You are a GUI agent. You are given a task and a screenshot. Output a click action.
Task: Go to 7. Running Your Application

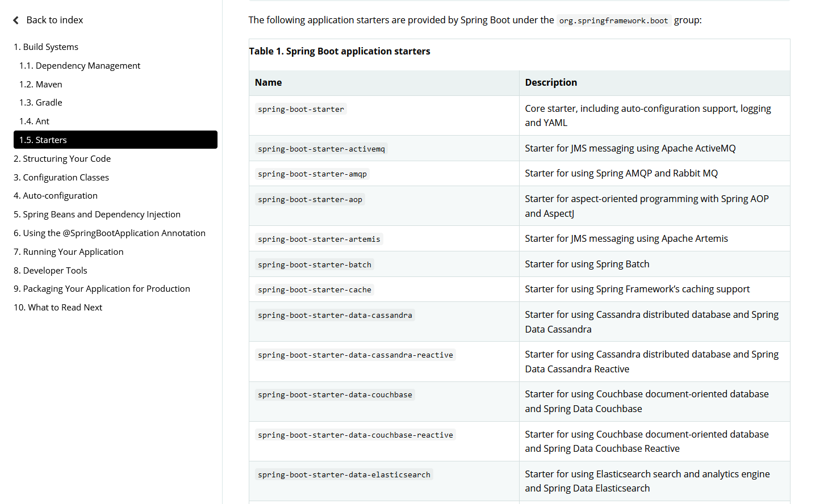(x=69, y=252)
